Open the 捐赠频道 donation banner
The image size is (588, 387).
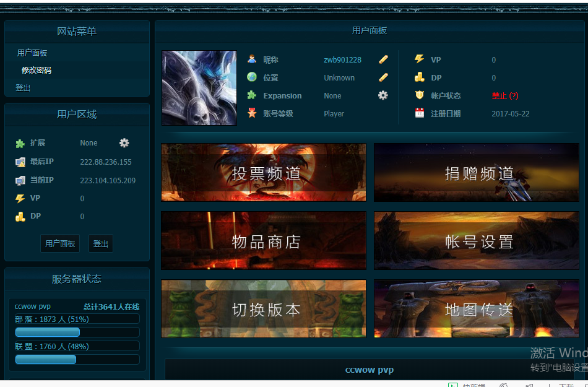point(475,172)
